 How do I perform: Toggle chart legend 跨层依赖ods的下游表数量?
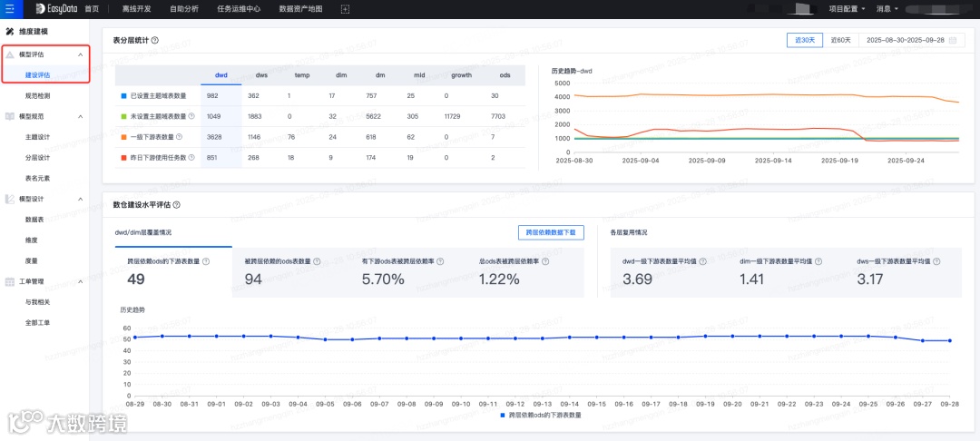541,415
